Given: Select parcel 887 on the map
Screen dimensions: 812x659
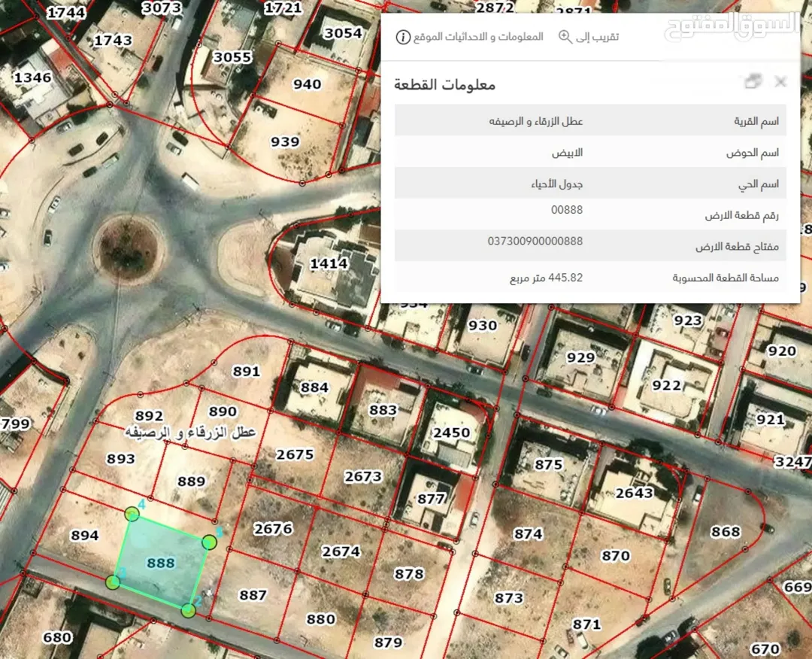Looking at the screenshot, I should (x=253, y=595).
